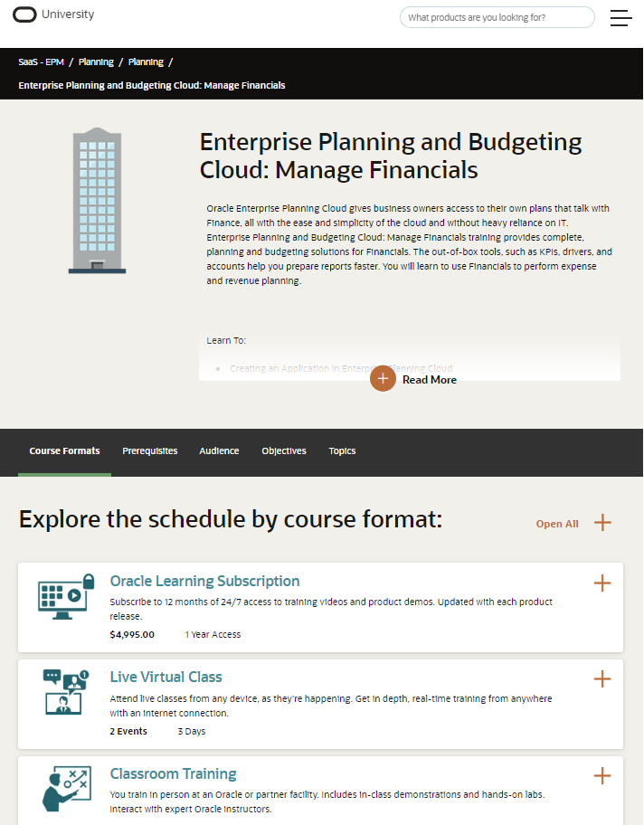The width and height of the screenshot is (644, 825).
Task: Click the Classroom Training instructor icon
Action: pos(66,789)
